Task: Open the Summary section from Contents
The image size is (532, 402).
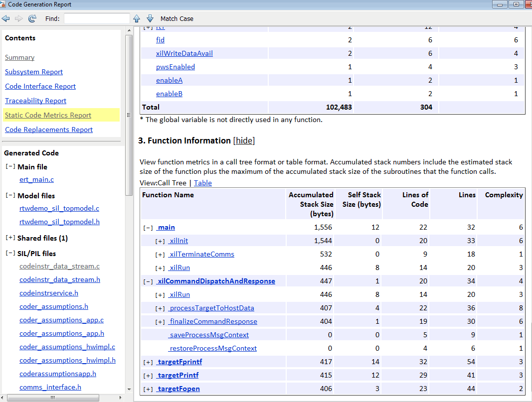Action: click(19, 57)
